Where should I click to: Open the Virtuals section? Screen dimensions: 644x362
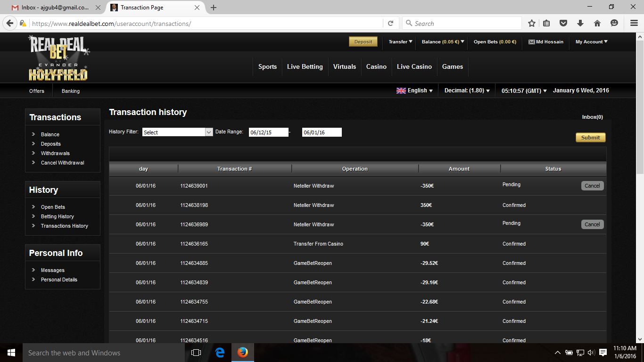click(x=345, y=67)
